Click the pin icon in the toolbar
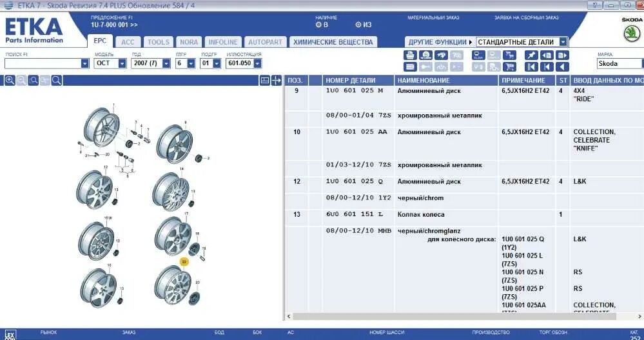This screenshot has height=340, width=644. [x=531, y=55]
